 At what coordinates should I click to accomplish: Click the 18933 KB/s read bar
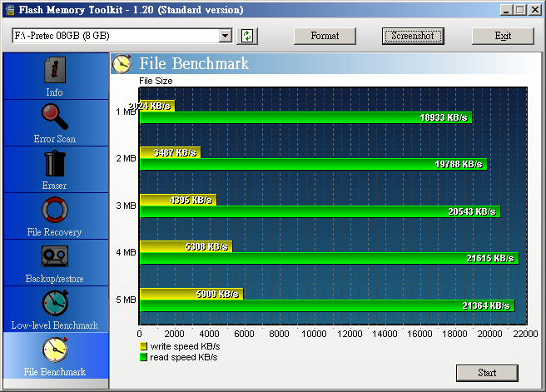[x=305, y=117]
